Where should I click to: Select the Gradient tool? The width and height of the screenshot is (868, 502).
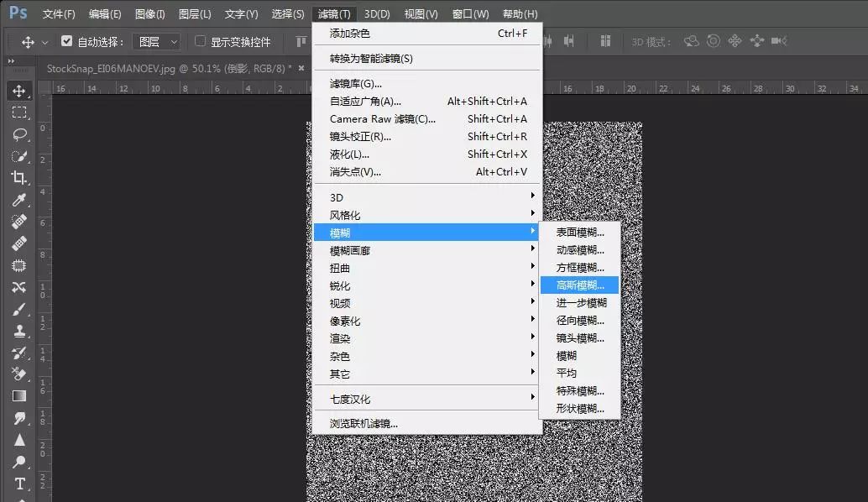[x=19, y=395]
